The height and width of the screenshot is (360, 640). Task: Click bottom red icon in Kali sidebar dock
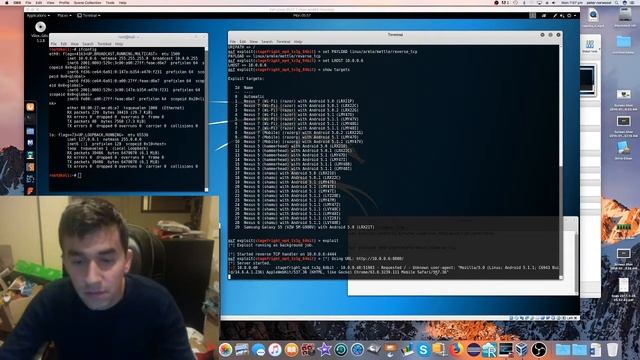[30, 191]
